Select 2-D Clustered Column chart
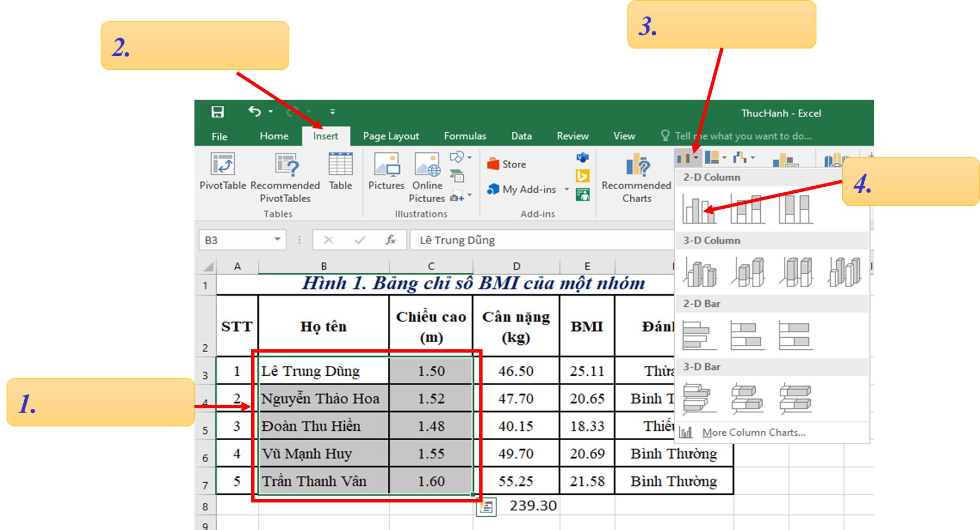Screen dimensions: 980x530 pos(700,209)
